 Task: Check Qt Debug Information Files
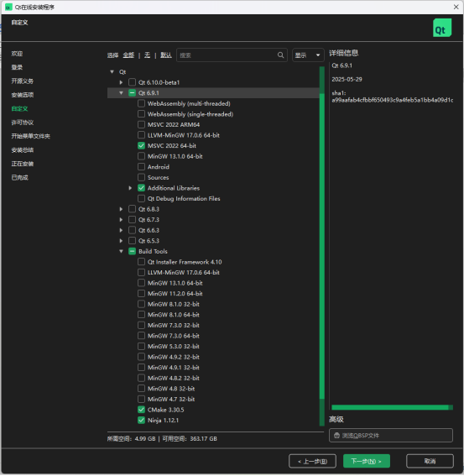tap(141, 198)
